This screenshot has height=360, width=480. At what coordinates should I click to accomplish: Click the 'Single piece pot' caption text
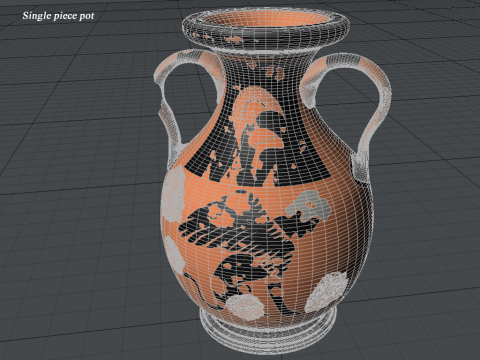coord(58,16)
